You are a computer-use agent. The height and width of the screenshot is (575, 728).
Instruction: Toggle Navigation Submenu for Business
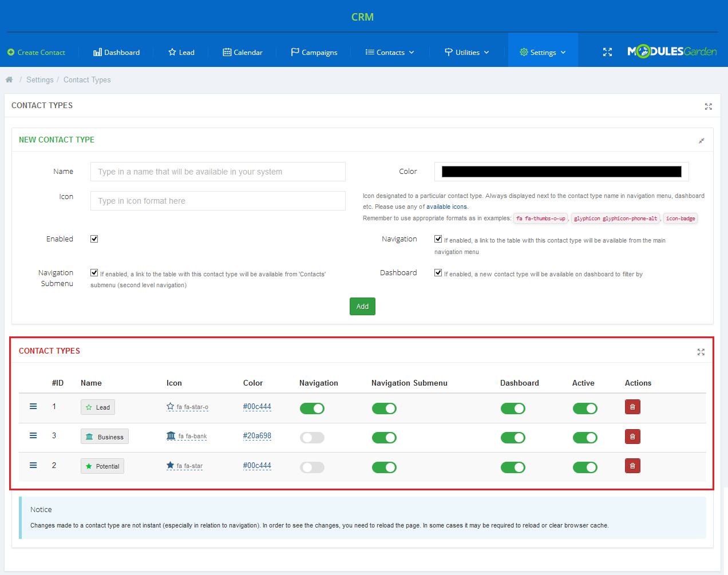(x=384, y=438)
